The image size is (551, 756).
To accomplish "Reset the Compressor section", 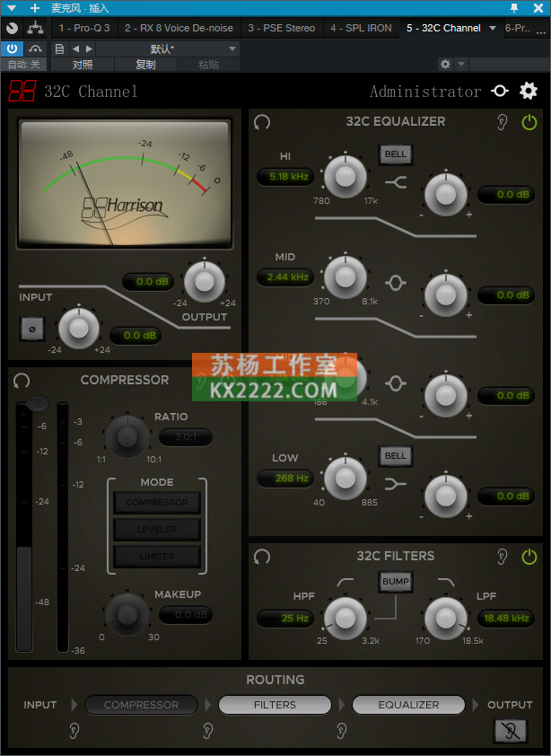I will 22,381.
